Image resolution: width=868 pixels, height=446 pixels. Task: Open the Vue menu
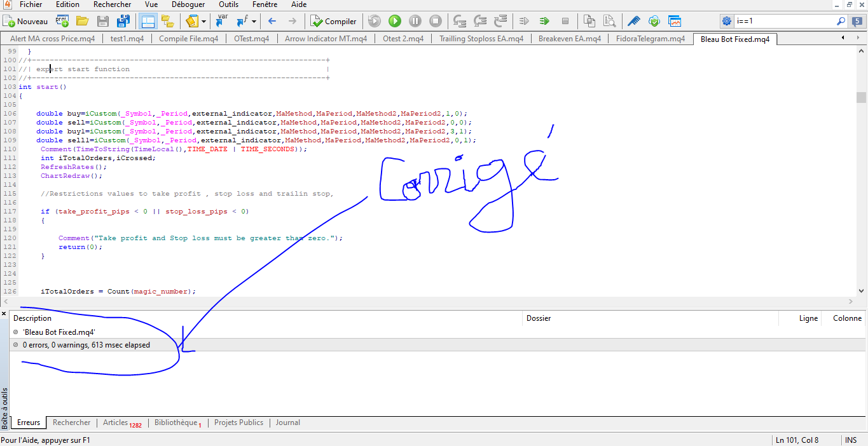[x=151, y=4]
